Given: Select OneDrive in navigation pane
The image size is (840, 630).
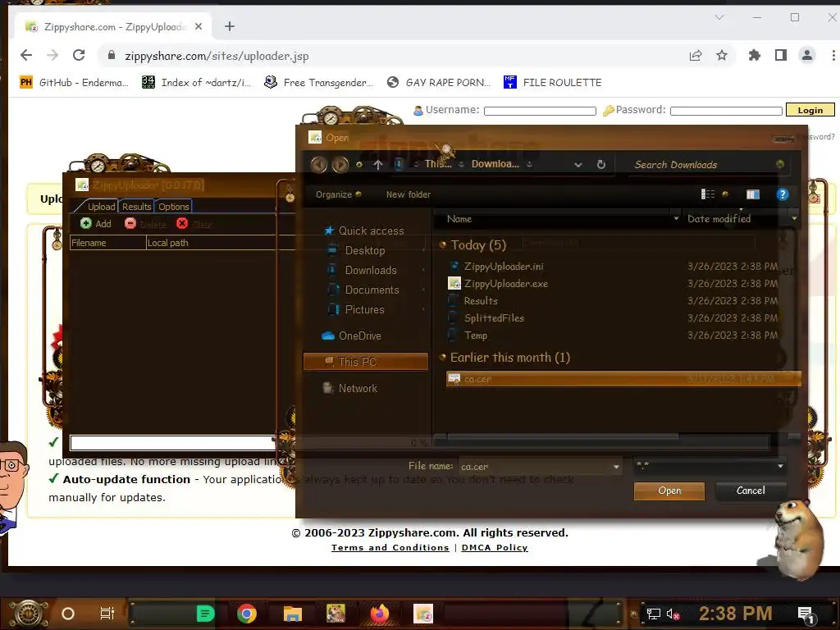Looking at the screenshot, I should click(352, 336).
